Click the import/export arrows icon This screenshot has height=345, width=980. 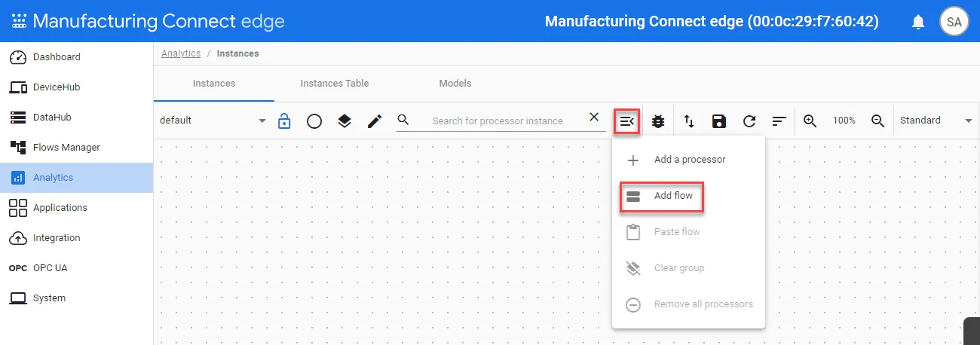689,121
